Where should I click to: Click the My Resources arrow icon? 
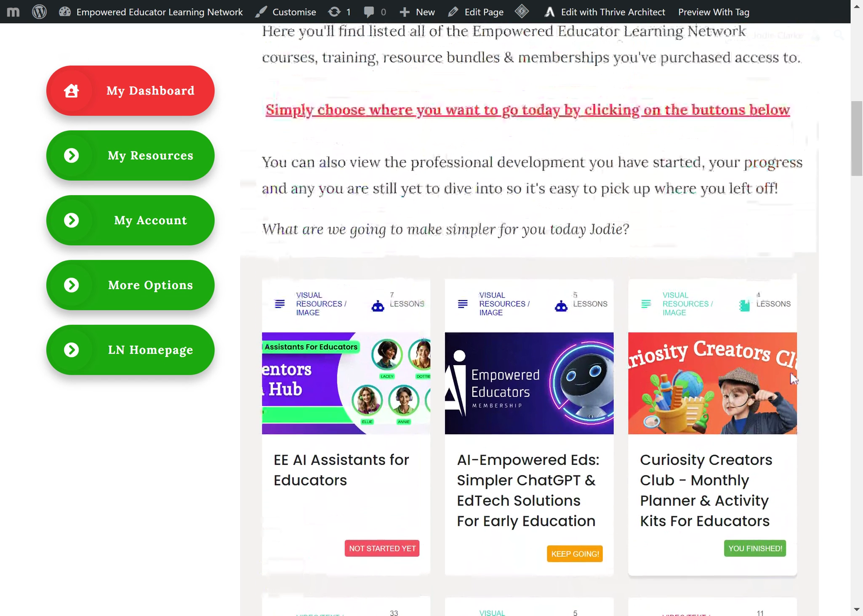click(x=72, y=155)
